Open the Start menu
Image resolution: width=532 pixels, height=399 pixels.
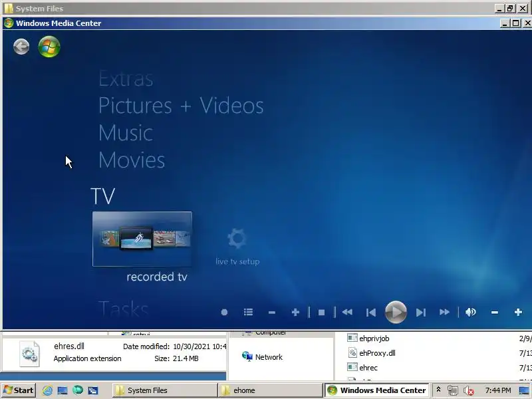[x=19, y=390]
